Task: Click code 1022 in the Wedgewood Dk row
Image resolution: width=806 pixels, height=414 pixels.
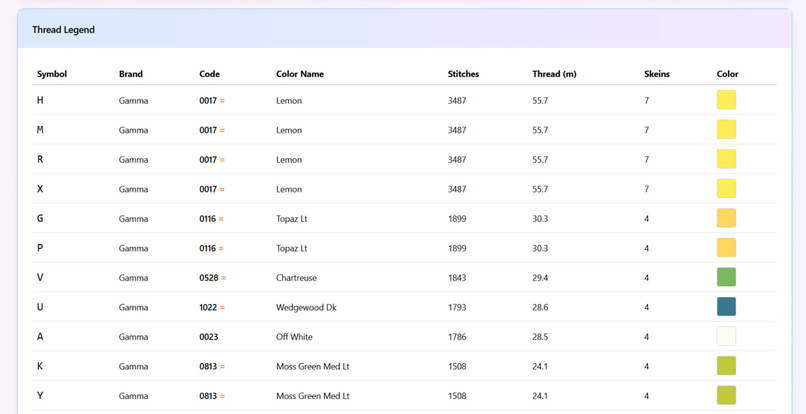Action: 208,308
